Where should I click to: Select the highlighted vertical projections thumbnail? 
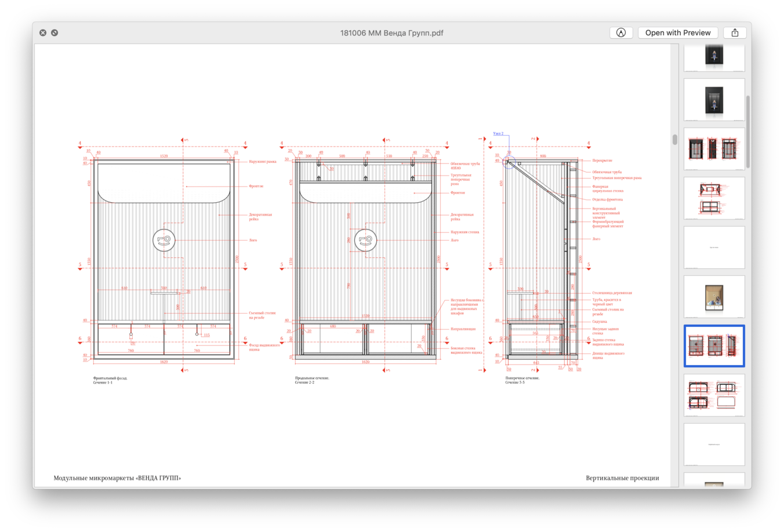[x=714, y=345]
